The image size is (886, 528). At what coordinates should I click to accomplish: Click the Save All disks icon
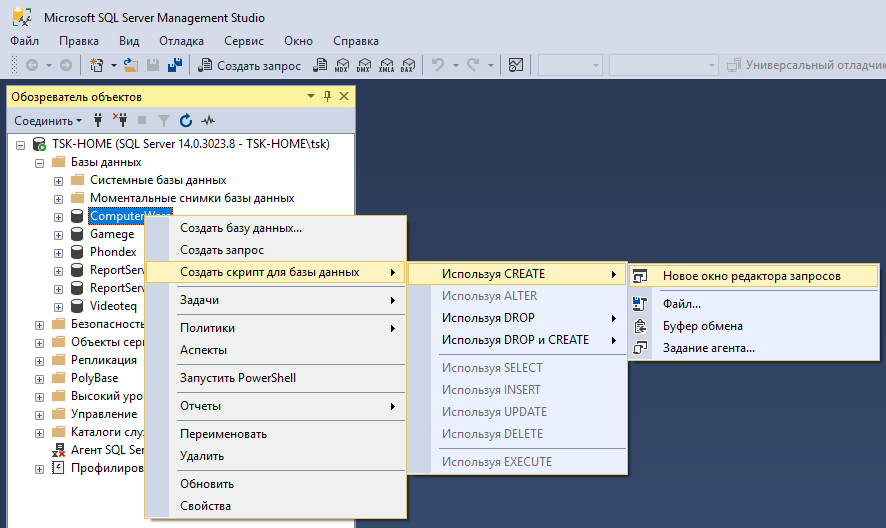[175, 65]
